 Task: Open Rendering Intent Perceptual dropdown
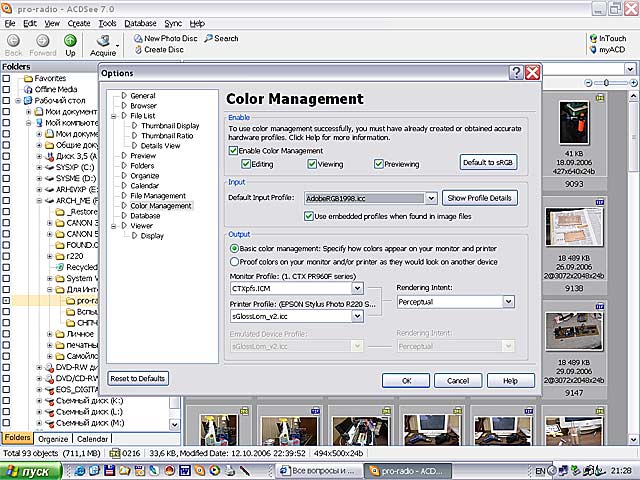pyautogui.click(x=508, y=302)
